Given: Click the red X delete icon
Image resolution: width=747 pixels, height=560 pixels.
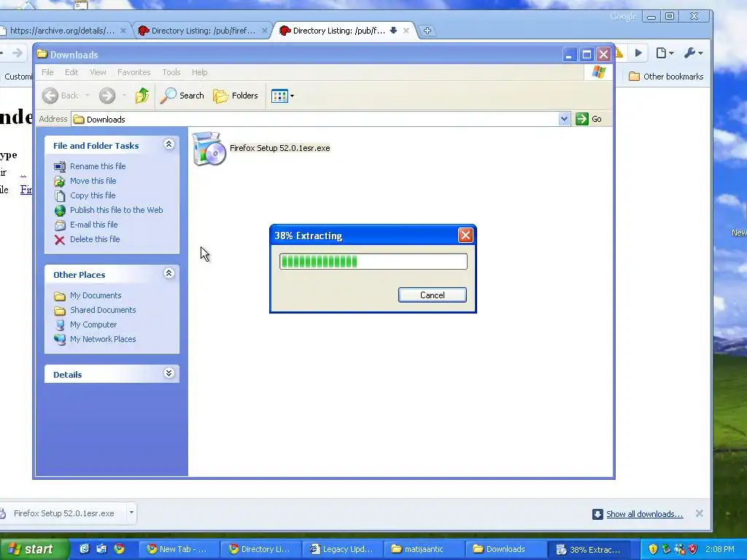Looking at the screenshot, I should tap(60, 240).
